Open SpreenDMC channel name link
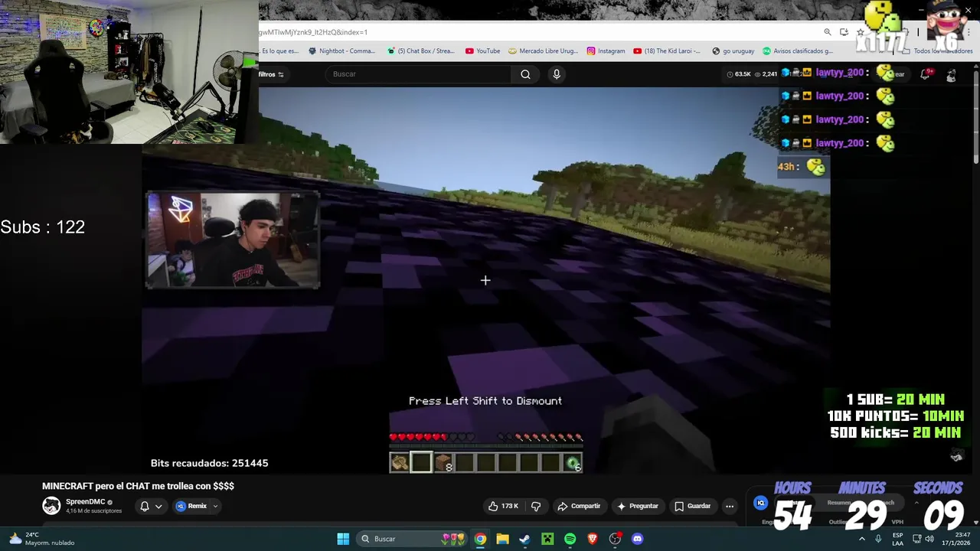This screenshot has width=980, height=551. point(85,502)
